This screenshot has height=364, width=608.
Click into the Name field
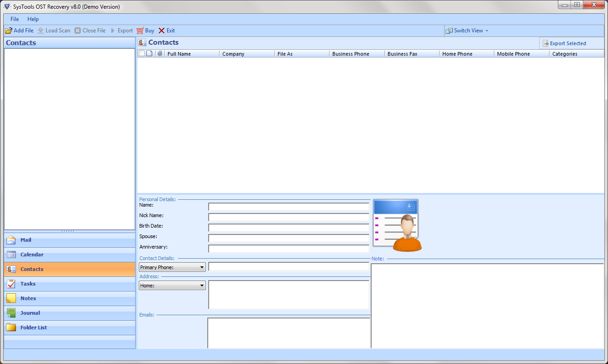[288, 207]
